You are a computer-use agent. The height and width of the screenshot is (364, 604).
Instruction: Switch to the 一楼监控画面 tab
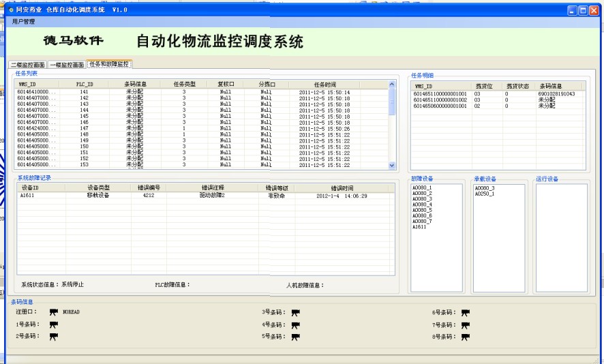[x=67, y=64]
